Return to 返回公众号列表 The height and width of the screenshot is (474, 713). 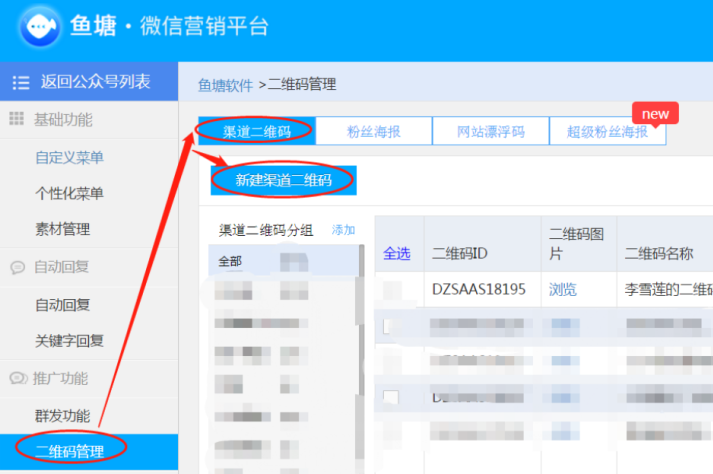coord(89,81)
